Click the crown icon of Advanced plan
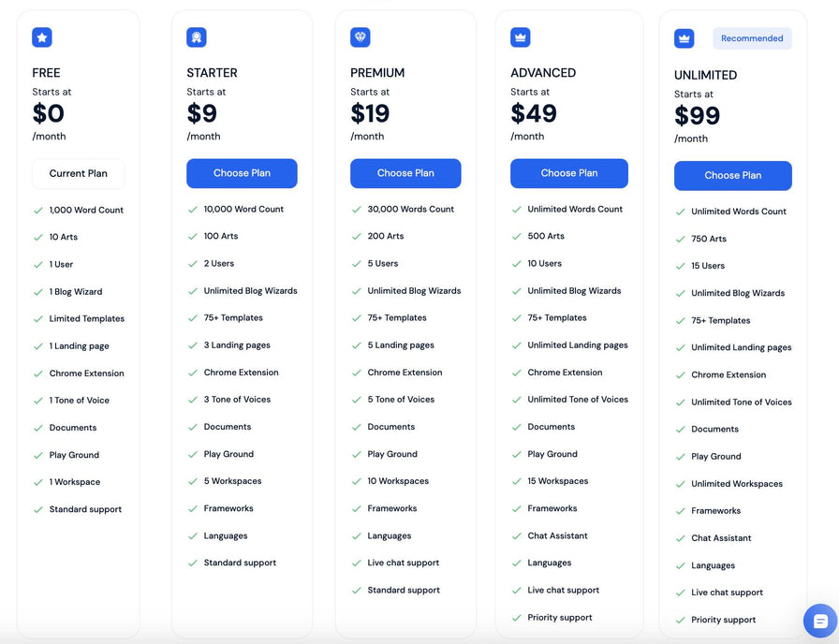839x644 pixels. tap(520, 37)
